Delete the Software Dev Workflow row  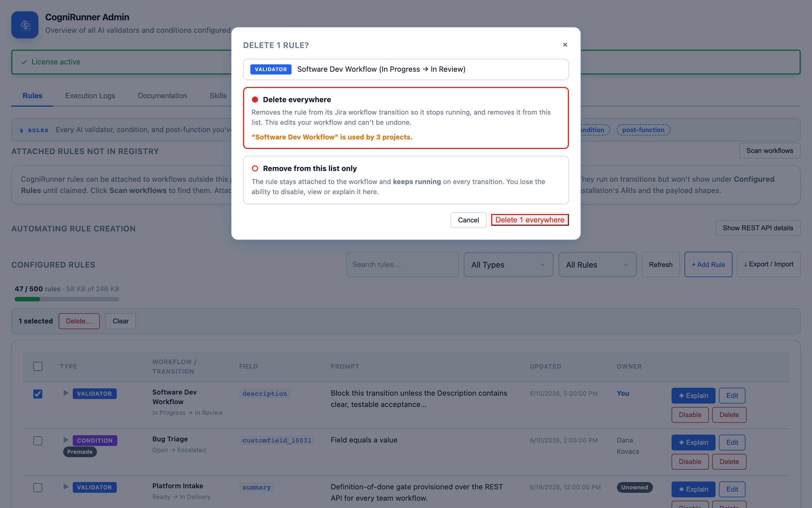tap(729, 415)
